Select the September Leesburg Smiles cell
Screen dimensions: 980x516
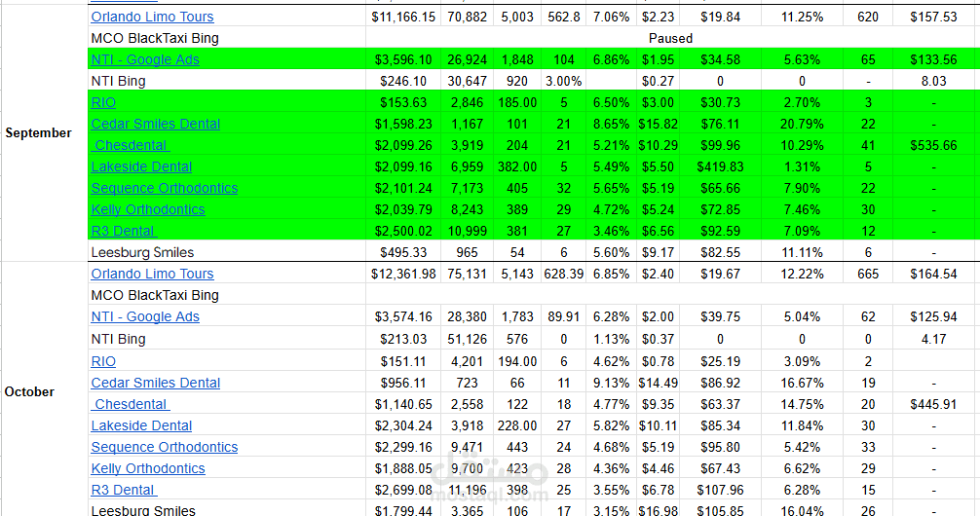227,252
